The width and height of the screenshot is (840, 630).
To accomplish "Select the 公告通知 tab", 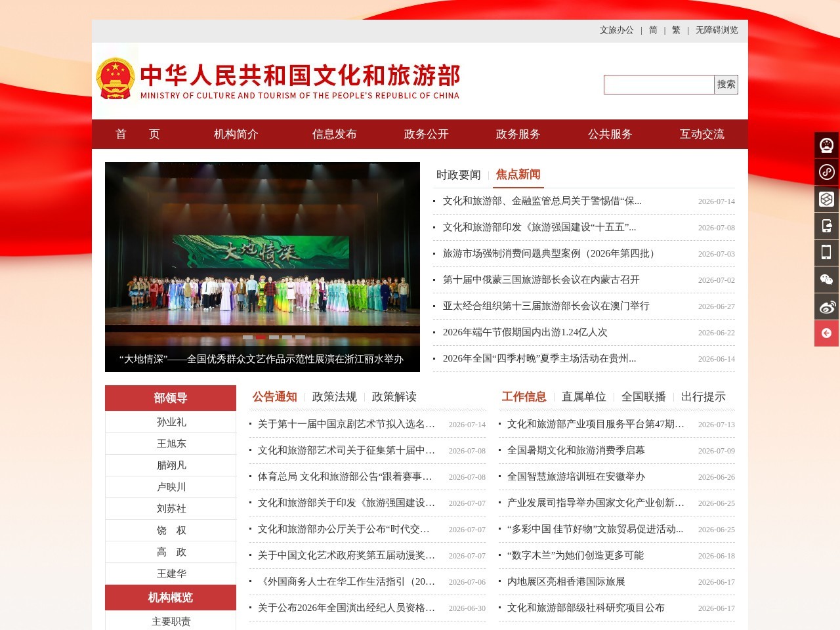I will (x=275, y=396).
